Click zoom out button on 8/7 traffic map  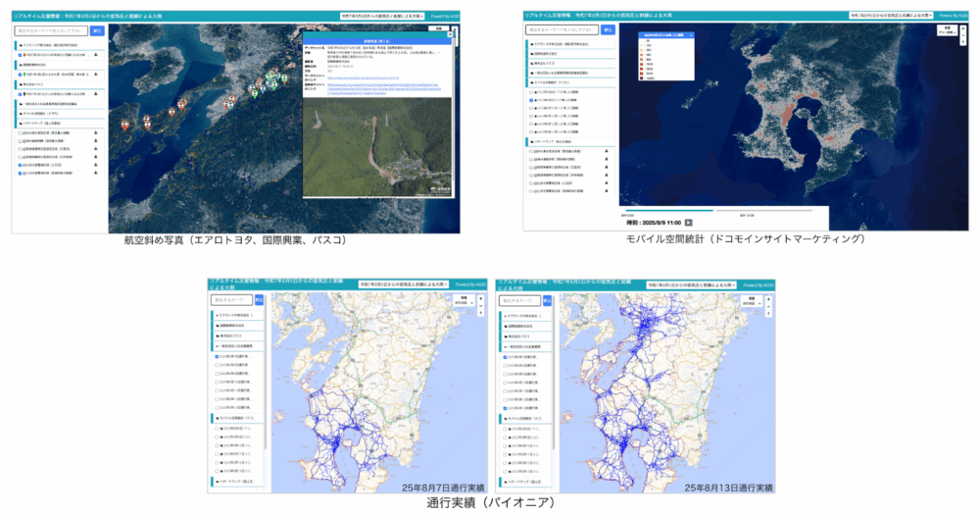[x=480, y=307]
